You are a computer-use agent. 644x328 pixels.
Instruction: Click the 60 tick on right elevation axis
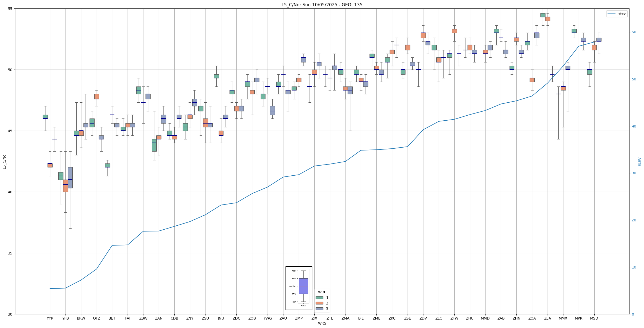click(634, 32)
